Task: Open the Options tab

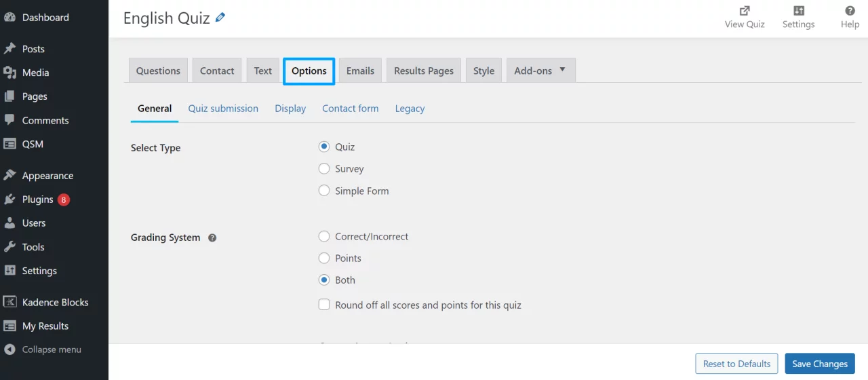Action: (309, 71)
